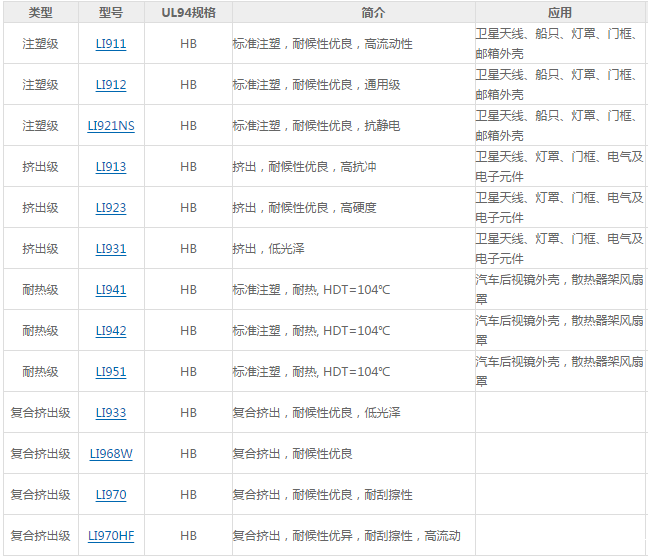Screen dimensions: 650x558
Task: Click the LI931 model link
Action: (111, 249)
